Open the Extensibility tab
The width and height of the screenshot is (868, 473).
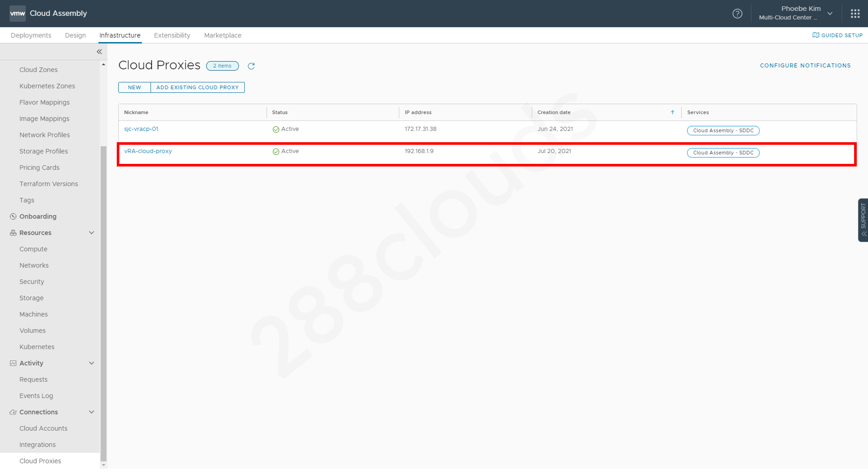coord(172,35)
